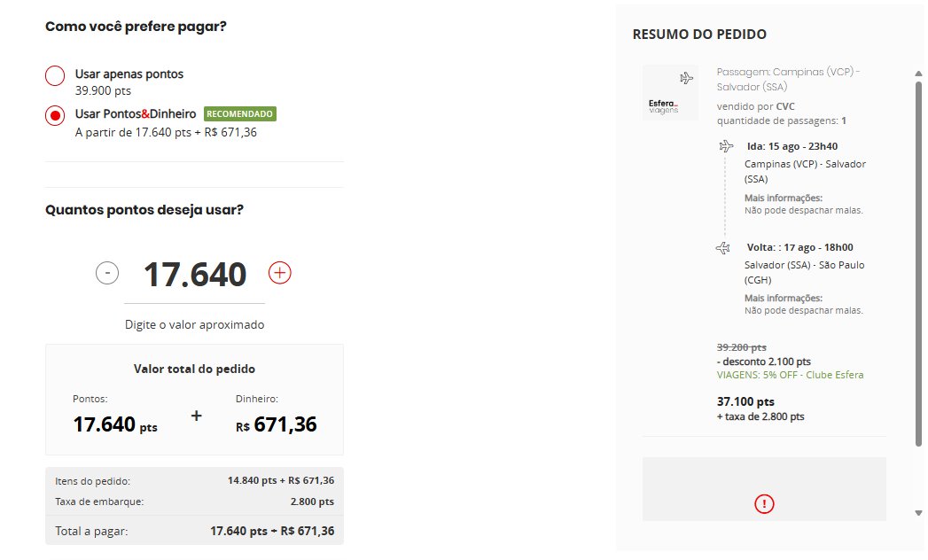Increase points with the red plus button
This screenshot has width=928, height=560.
coord(280,273)
